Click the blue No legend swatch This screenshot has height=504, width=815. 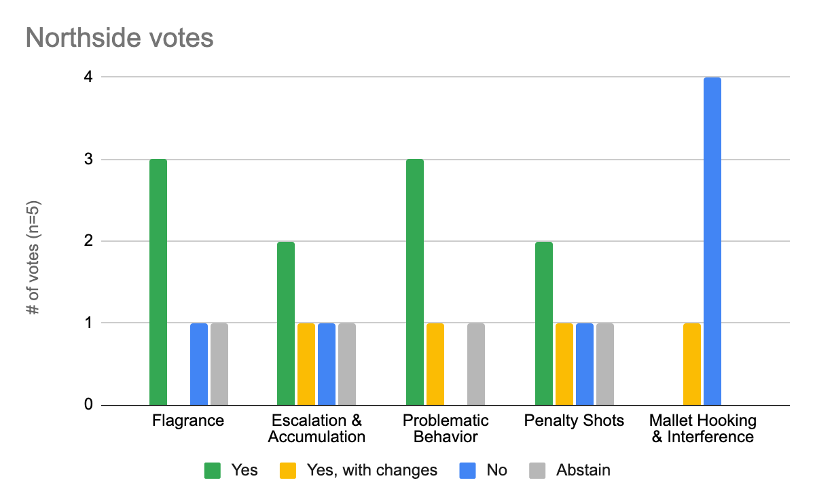(x=467, y=471)
